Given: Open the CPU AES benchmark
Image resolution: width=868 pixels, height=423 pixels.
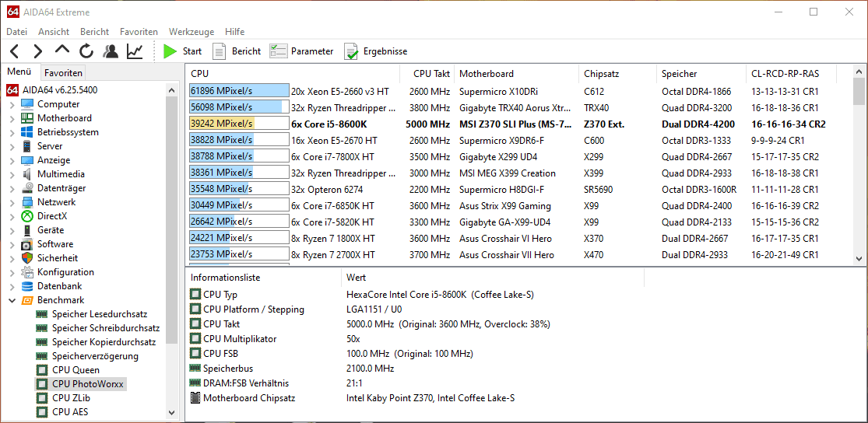Looking at the screenshot, I should click(x=70, y=412).
